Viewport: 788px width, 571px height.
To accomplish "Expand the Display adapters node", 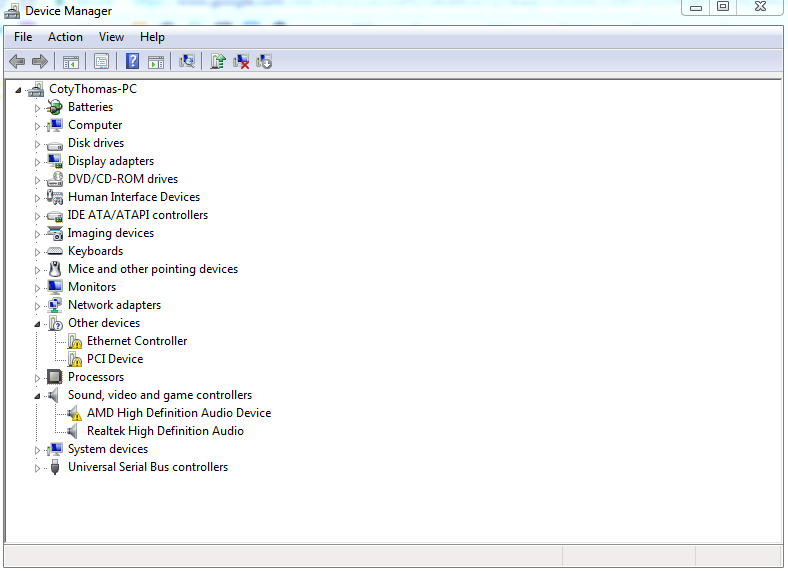I will coord(37,162).
